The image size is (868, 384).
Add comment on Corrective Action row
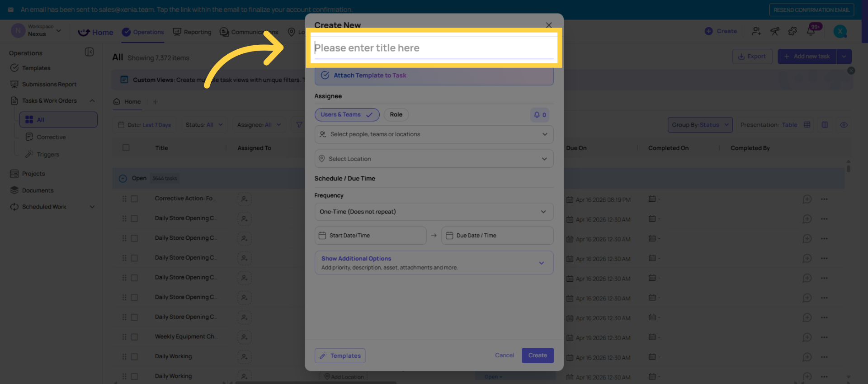point(807,199)
